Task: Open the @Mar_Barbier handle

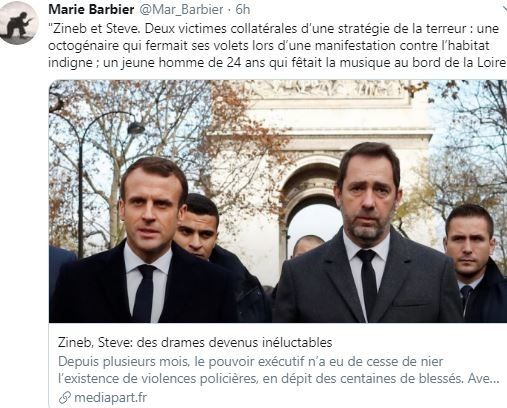Action: pos(181,9)
